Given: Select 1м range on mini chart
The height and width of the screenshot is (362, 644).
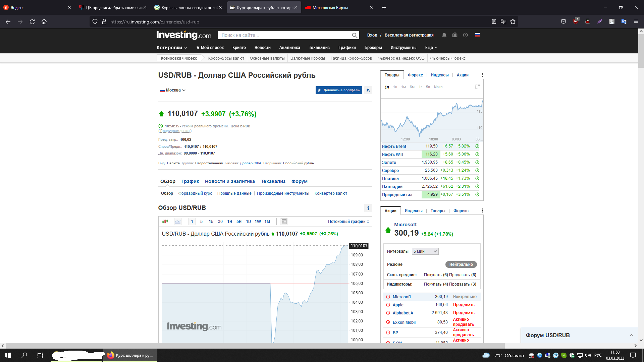Looking at the screenshot, I should coord(404,87).
